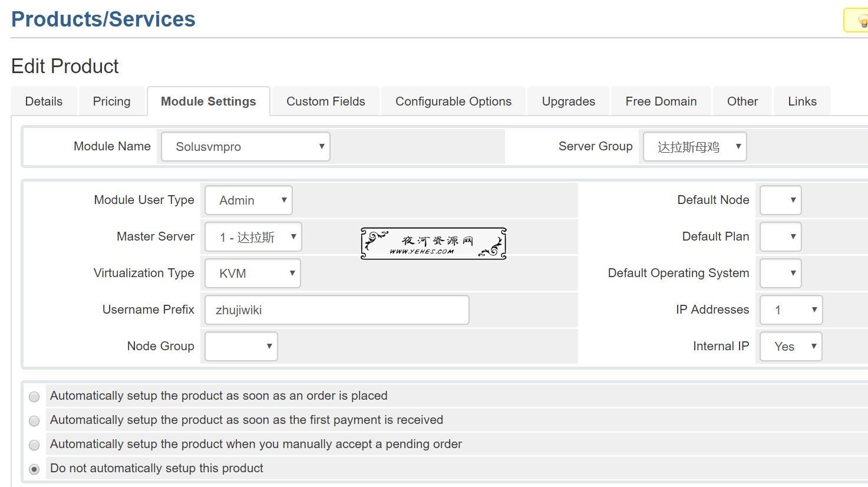Change the IP Addresses count dropdown
The image size is (868, 487).
pos(791,310)
